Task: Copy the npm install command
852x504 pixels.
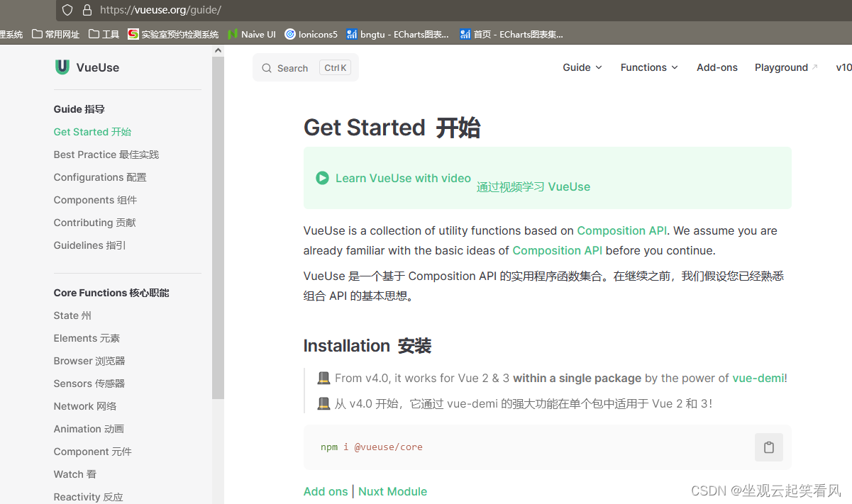Action: pyautogui.click(x=768, y=447)
